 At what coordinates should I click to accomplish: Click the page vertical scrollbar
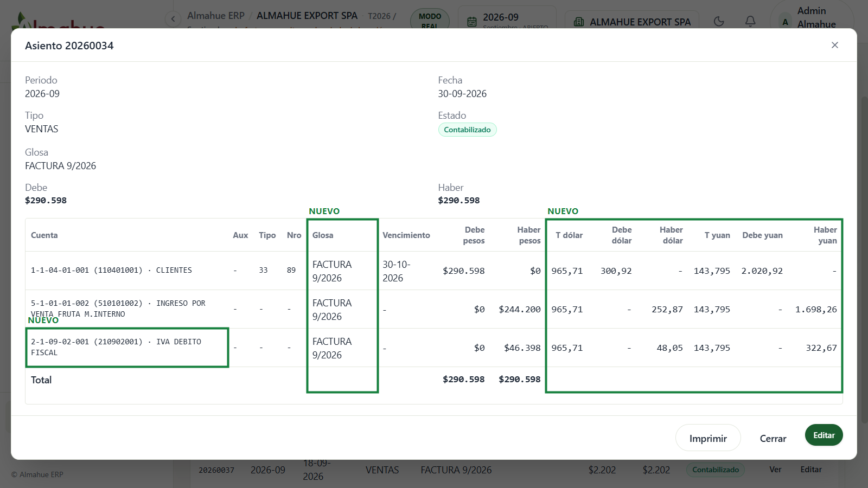[864, 260]
